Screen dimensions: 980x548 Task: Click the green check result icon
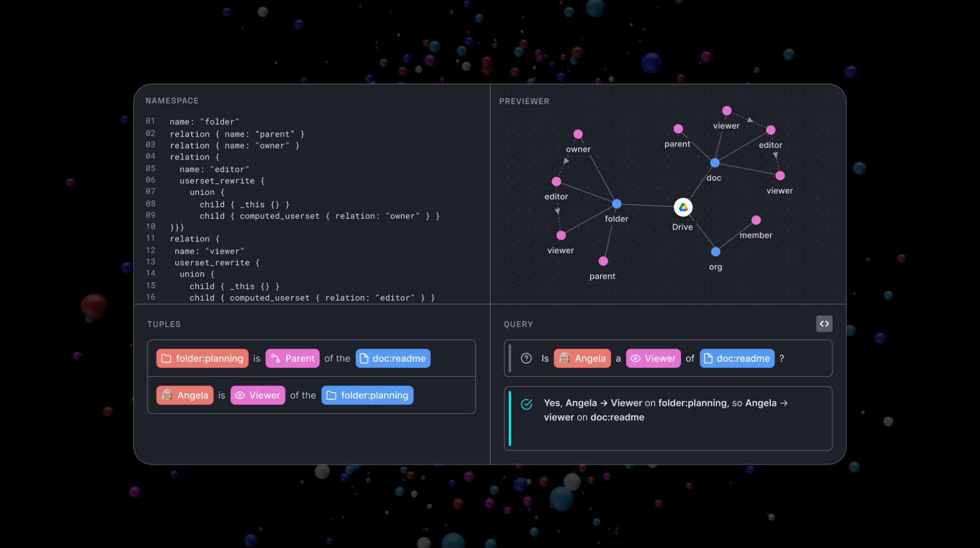pos(526,404)
